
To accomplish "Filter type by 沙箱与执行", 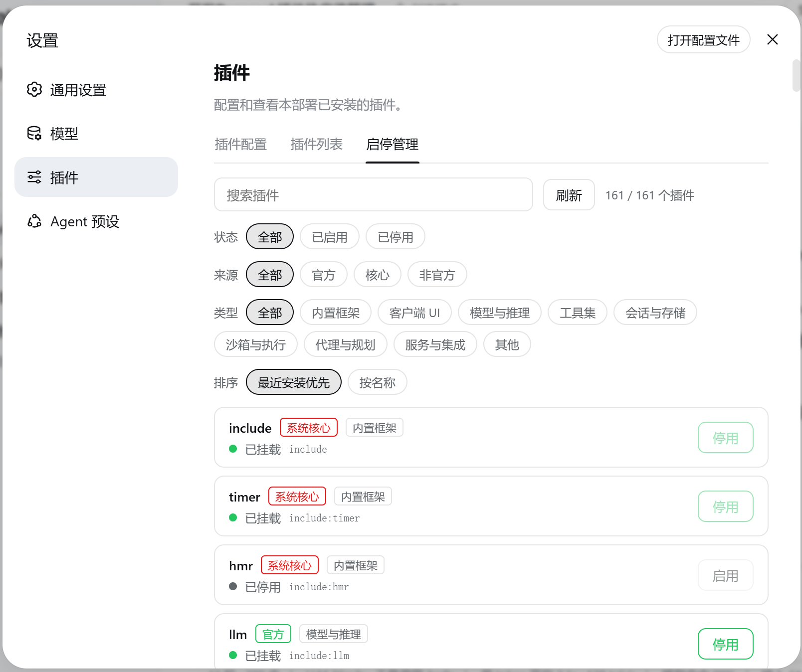I will [x=256, y=344].
